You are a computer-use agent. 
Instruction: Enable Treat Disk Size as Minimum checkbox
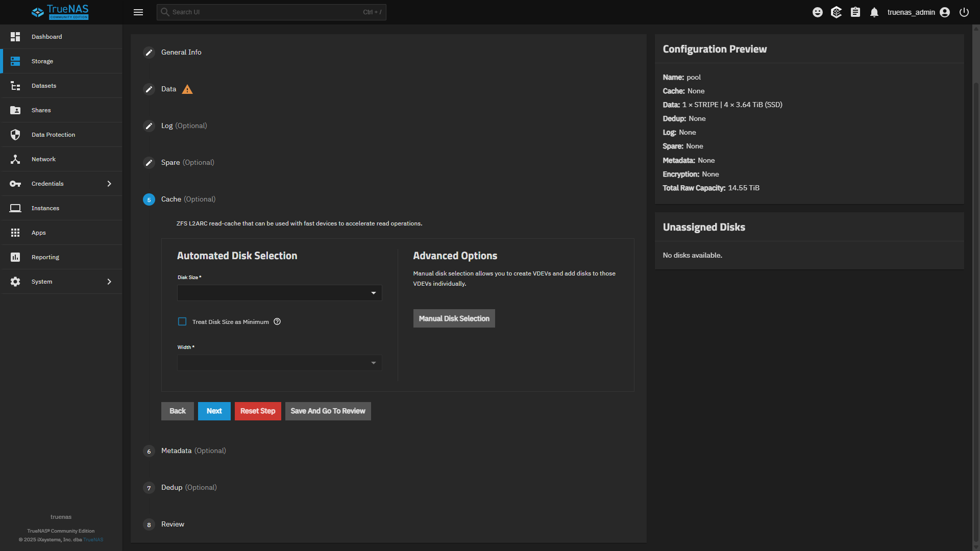pyautogui.click(x=182, y=321)
